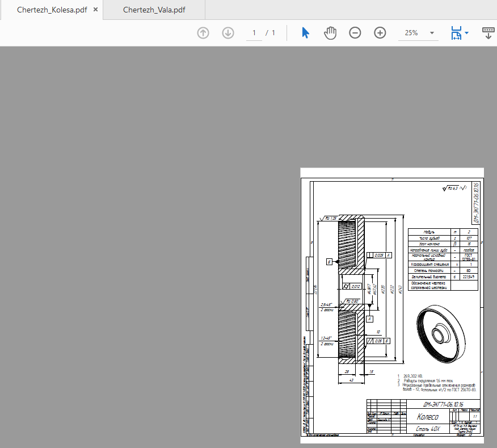497x448 pixels.
Task: Close the Chertezh_Kolesa.pdf tab
Action: click(95, 10)
